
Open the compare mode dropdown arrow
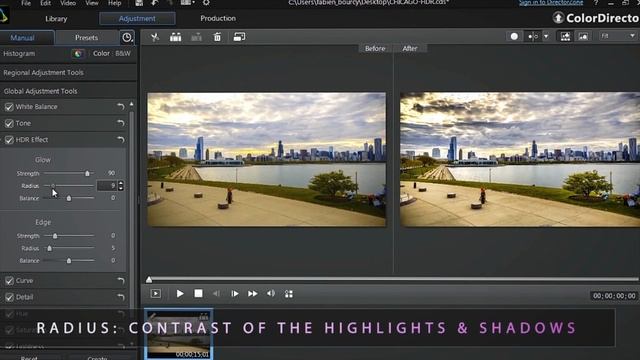546,36
